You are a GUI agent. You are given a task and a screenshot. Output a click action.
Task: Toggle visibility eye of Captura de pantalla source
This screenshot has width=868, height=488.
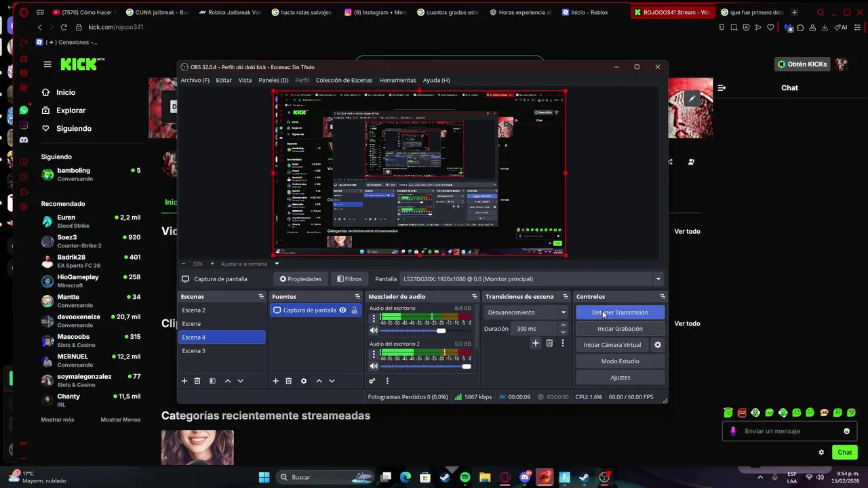pyautogui.click(x=342, y=310)
